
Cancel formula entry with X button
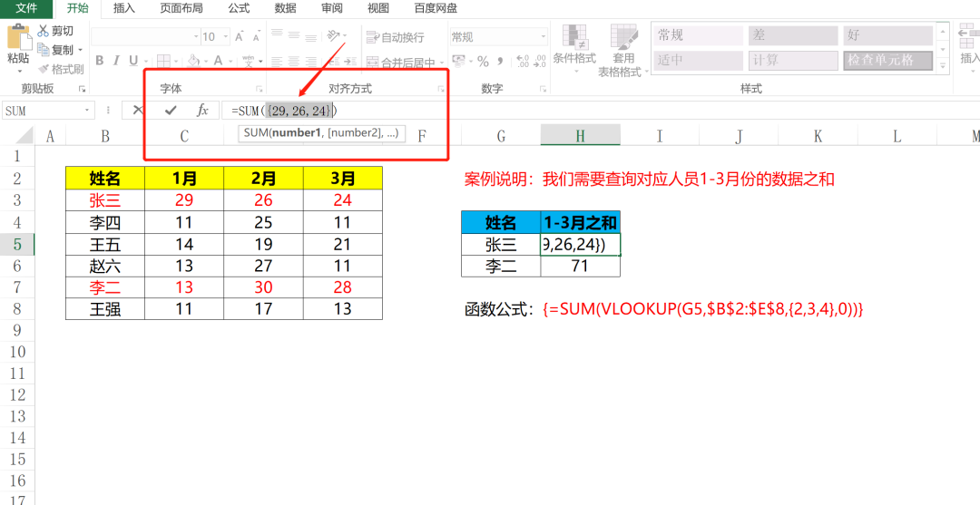tap(139, 111)
